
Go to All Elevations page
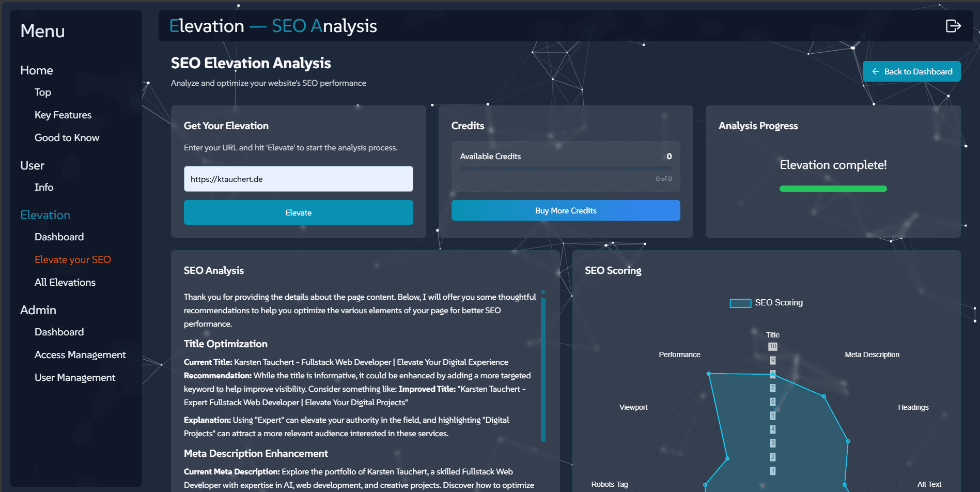65,283
